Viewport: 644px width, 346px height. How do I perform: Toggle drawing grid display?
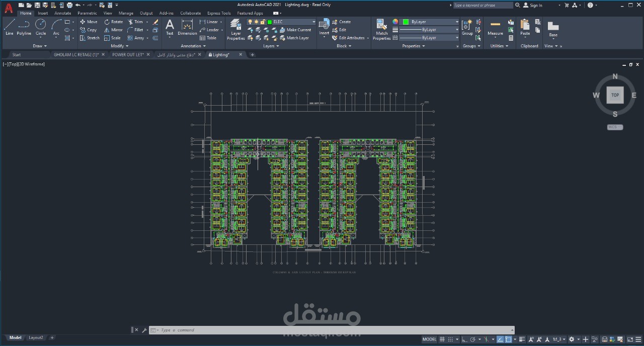tap(442, 339)
